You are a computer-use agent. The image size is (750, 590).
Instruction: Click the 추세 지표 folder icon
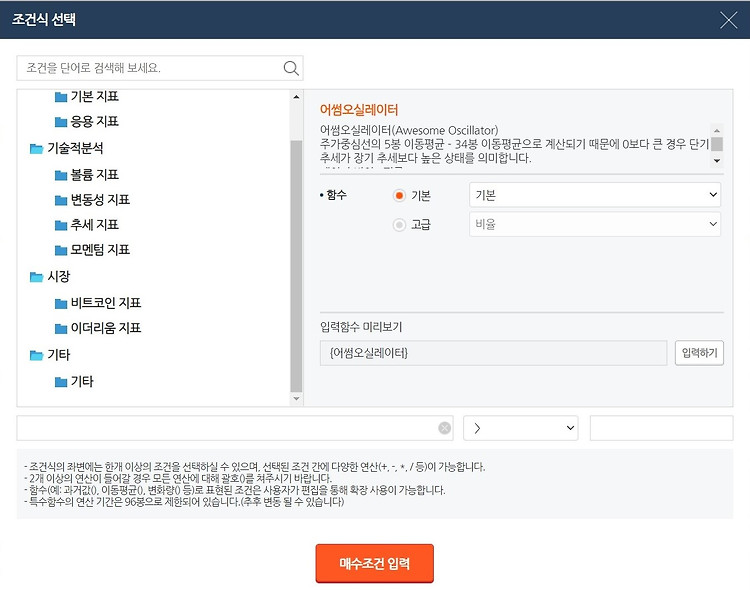tap(61, 225)
